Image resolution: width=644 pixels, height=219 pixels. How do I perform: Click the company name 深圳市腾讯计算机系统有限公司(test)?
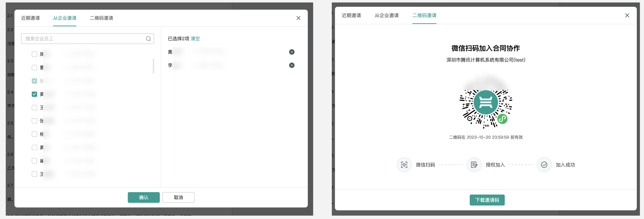pos(486,60)
